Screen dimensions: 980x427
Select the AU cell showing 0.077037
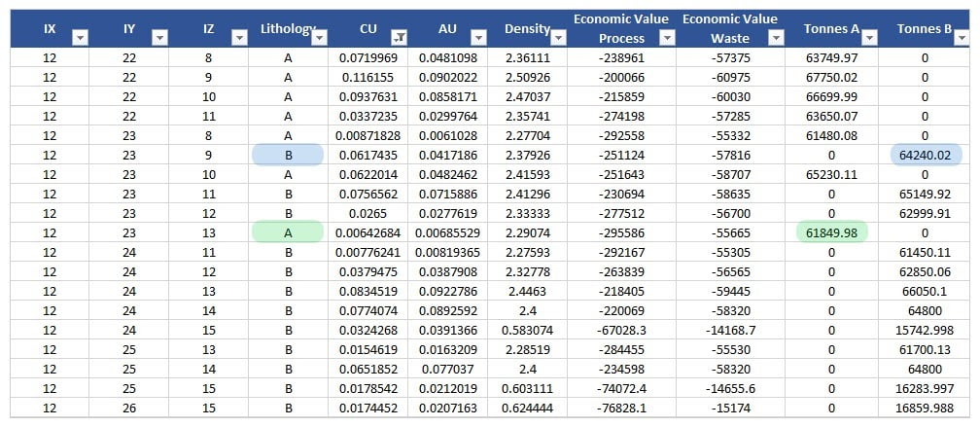[448, 369]
